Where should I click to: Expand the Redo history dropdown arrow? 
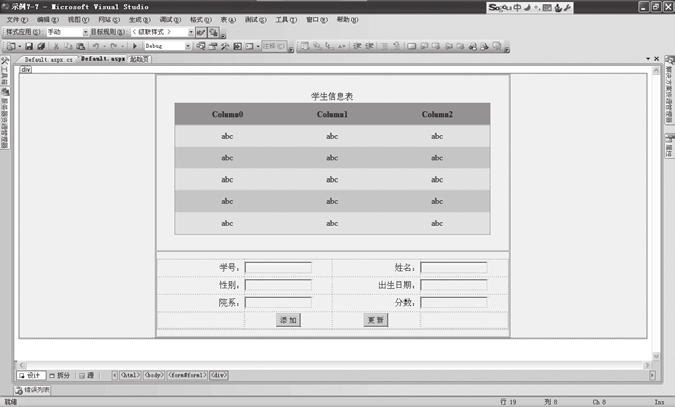(122, 46)
